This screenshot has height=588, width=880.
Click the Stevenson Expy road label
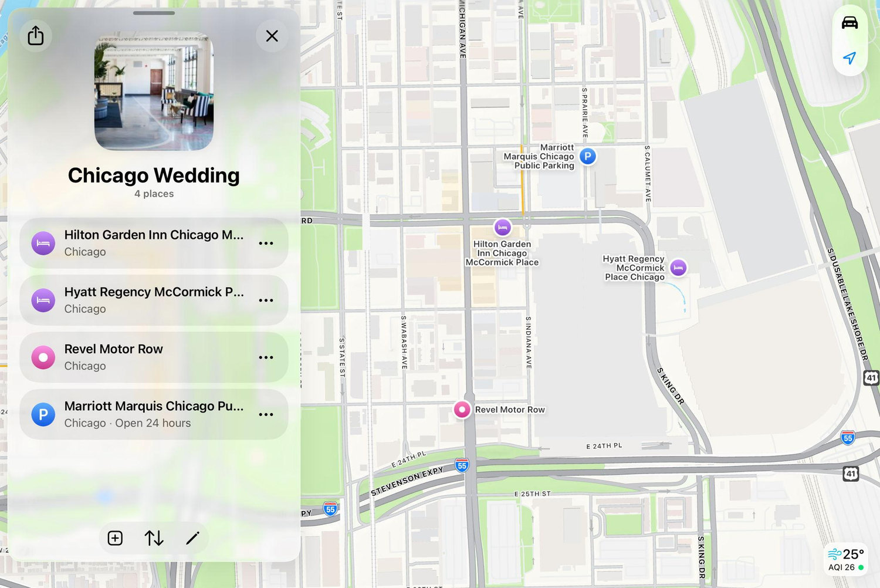tap(407, 482)
